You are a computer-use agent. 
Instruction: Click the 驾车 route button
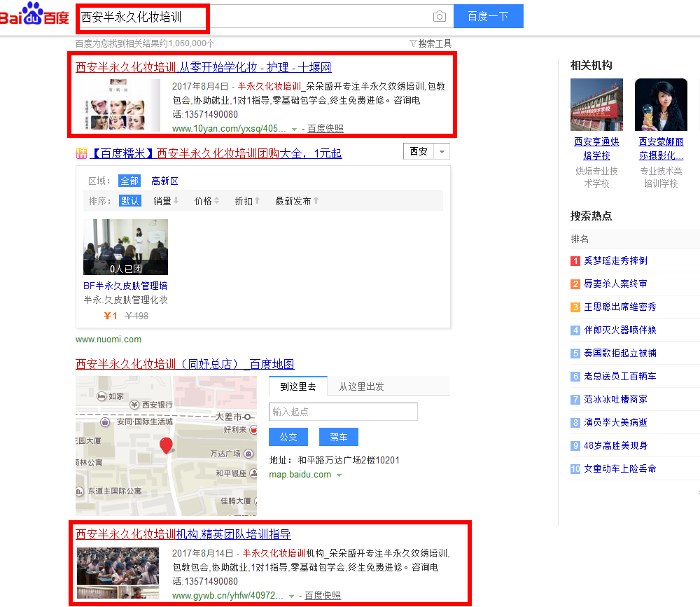338,437
